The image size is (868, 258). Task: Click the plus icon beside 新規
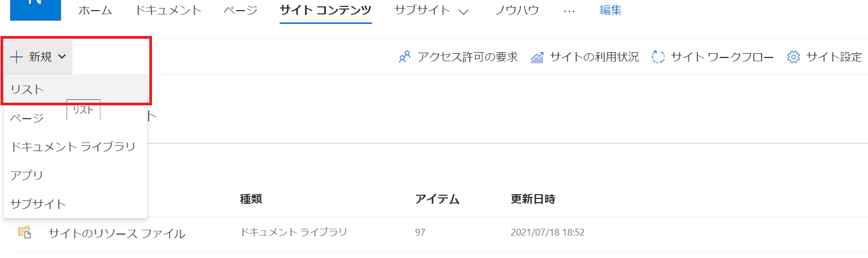pos(16,56)
